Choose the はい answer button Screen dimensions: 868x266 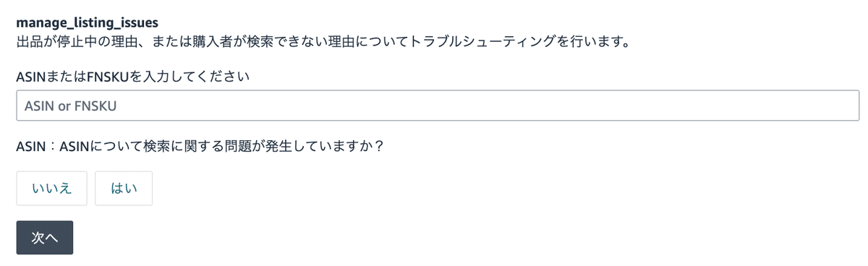(124, 189)
